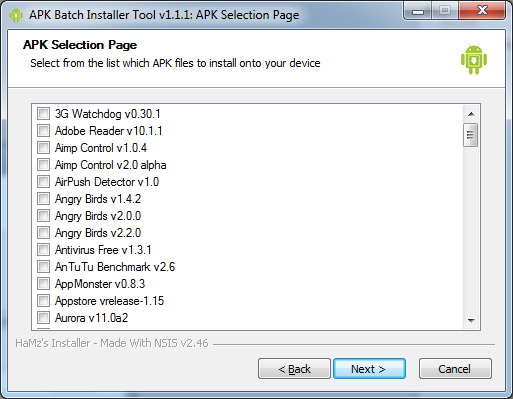Tick Angry Birds v1.4.2 checkbox

(x=43, y=198)
